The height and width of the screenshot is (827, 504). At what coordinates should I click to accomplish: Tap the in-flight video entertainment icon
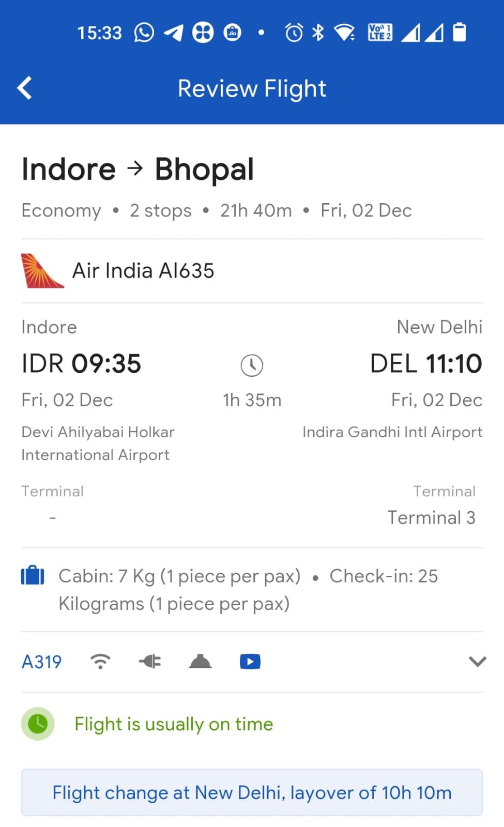(x=250, y=662)
